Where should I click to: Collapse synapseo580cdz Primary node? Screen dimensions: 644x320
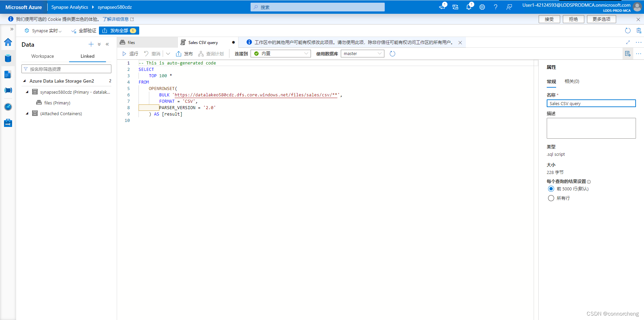27,92
